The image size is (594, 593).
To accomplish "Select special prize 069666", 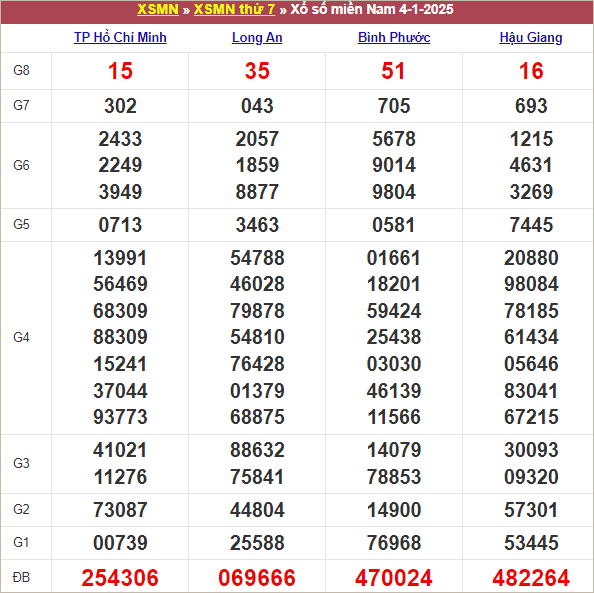I will pos(257,578).
